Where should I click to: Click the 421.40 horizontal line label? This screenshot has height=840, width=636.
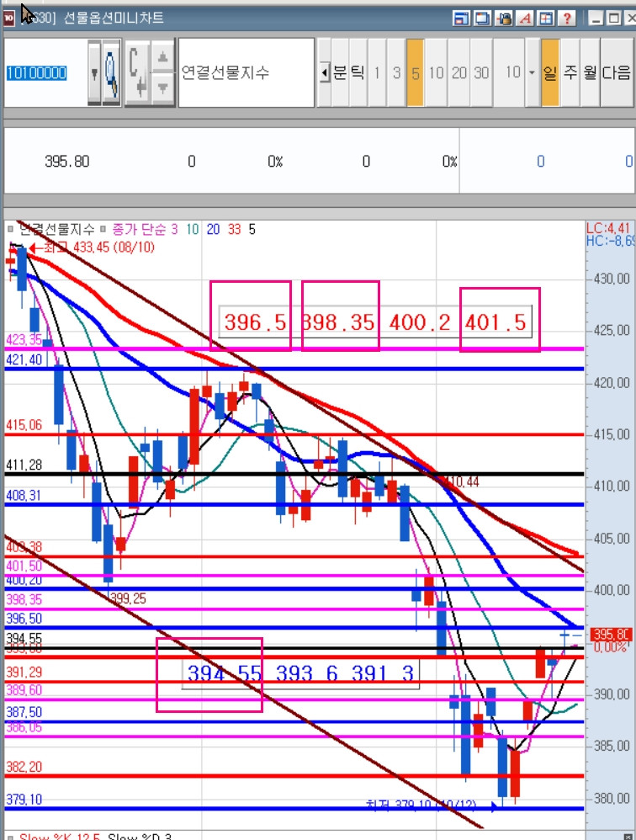pos(24,359)
